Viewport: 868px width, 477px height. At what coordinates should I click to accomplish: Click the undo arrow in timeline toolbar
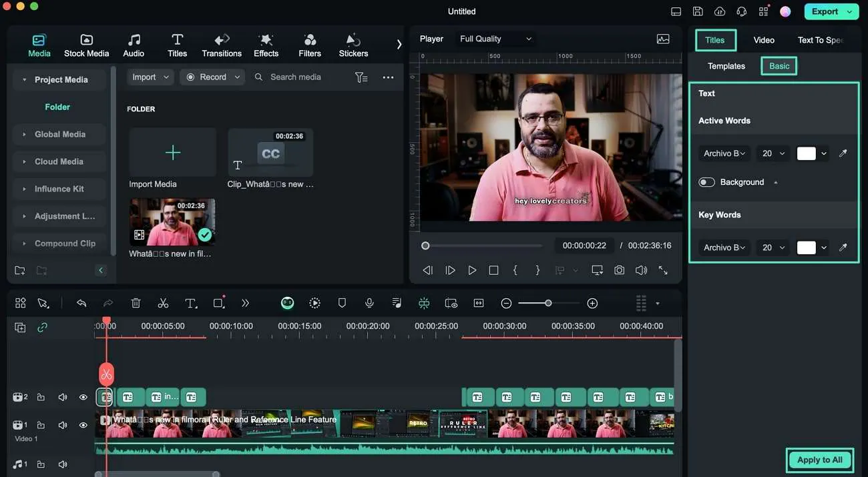81,304
